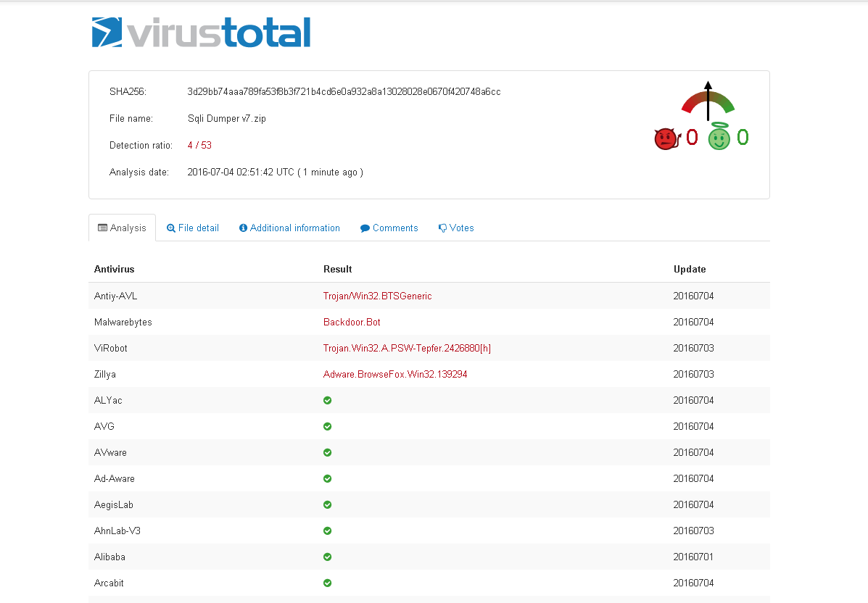This screenshot has height=603, width=868.
Task: Click the Backdoor.Bot result from Malwarebytes
Action: [x=352, y=322]
